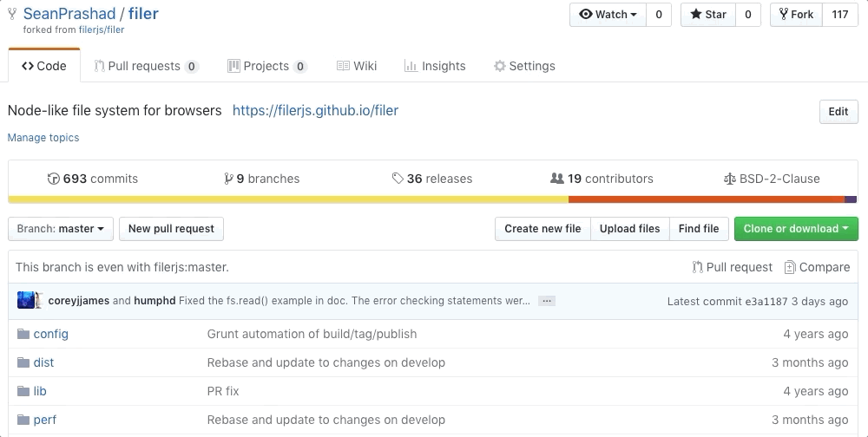
Task: Open the config folder
Action: pyautogui.click(x=51, y=334)
